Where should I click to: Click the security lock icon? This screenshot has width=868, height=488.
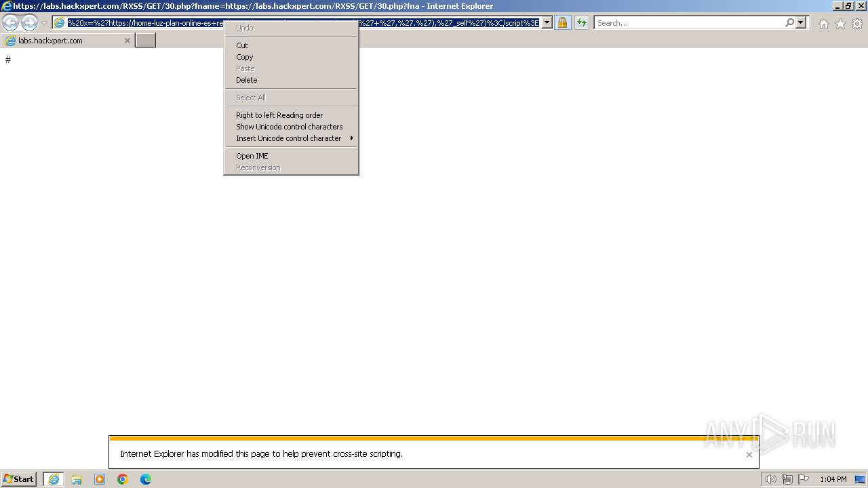[x=562, y=23]
